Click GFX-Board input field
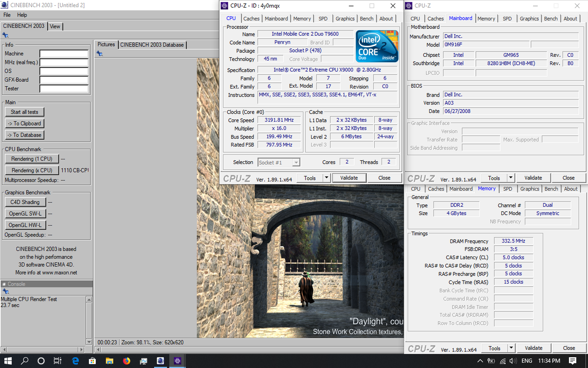This screenshot has height=368, width=588. coord(64,80)
